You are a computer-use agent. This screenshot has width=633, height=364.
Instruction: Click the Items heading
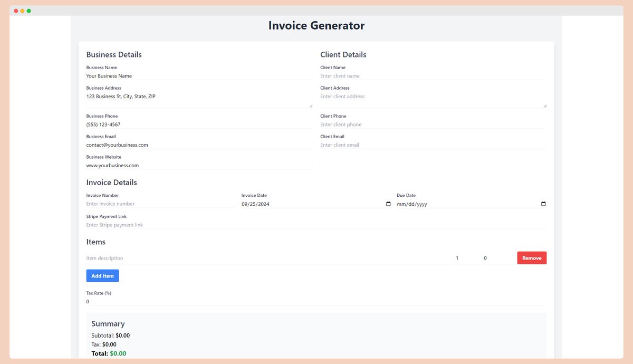coord(96,242)
